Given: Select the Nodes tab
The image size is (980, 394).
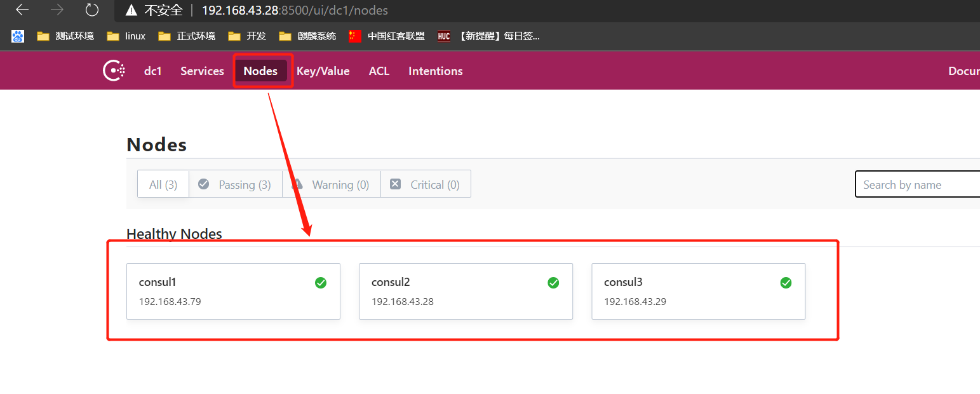Looking at the screenshot, I should (x=260, y=71).
